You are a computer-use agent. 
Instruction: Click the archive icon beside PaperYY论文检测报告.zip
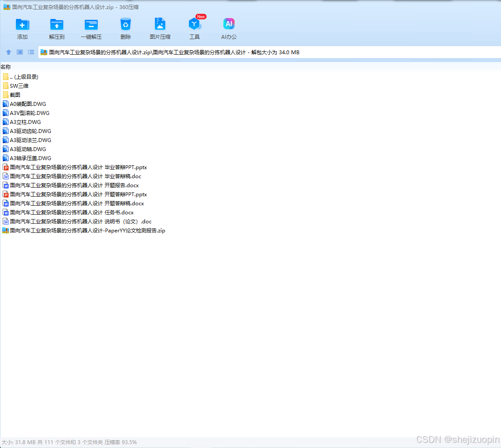6,230
